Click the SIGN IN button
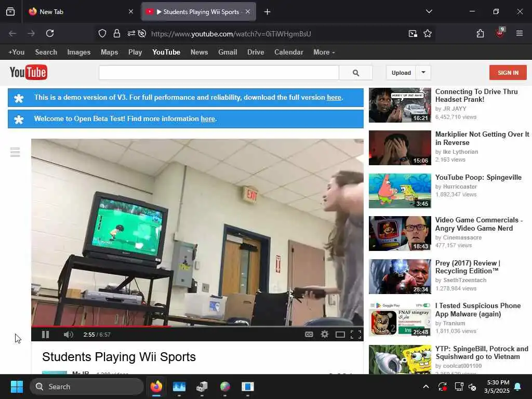The image size is (532, 399). coord(508,73)
